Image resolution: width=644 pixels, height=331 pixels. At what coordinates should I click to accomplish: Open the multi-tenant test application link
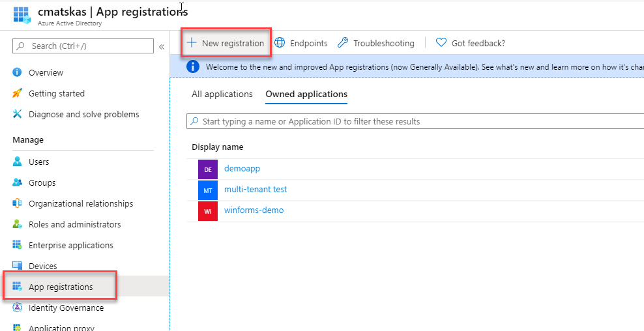point(256,190)
